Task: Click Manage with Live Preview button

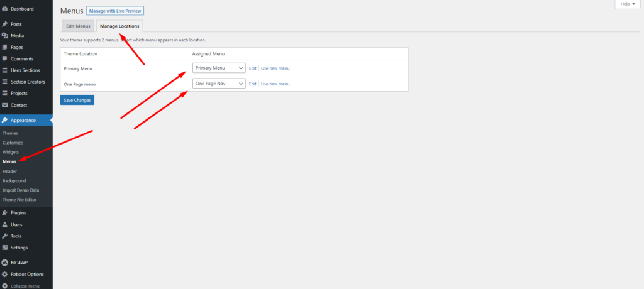Action: coord(115,11)
